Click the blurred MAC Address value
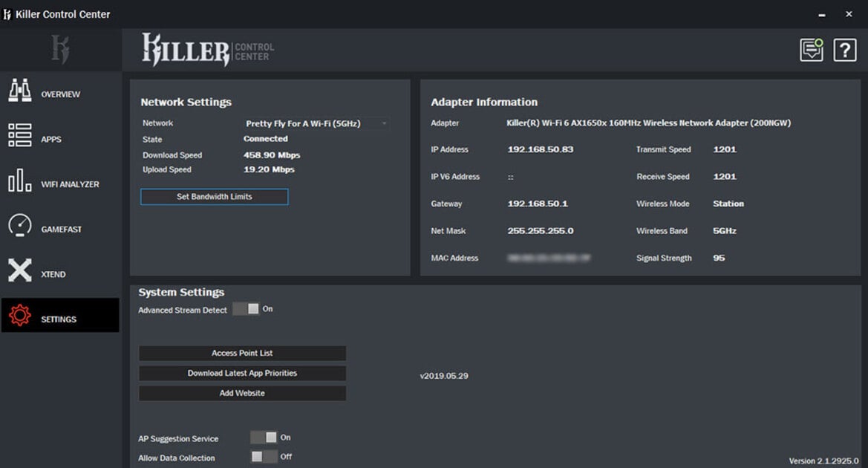Viewport: 868px width, 468px height. click(x=549, y=258)
